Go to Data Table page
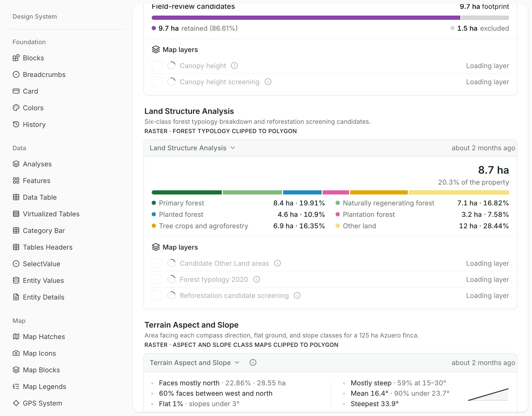 (x=39, y=197)
